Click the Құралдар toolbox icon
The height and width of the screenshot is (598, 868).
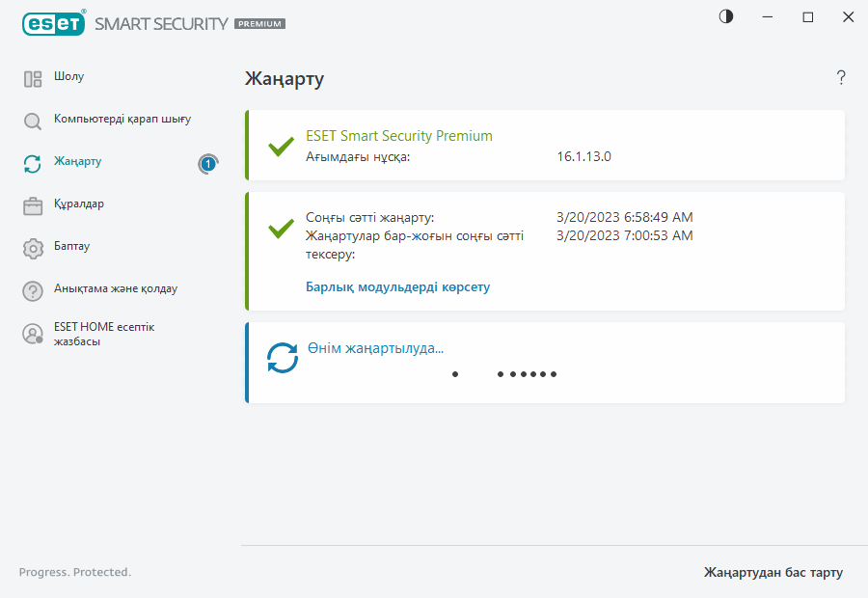coord(33,205)
